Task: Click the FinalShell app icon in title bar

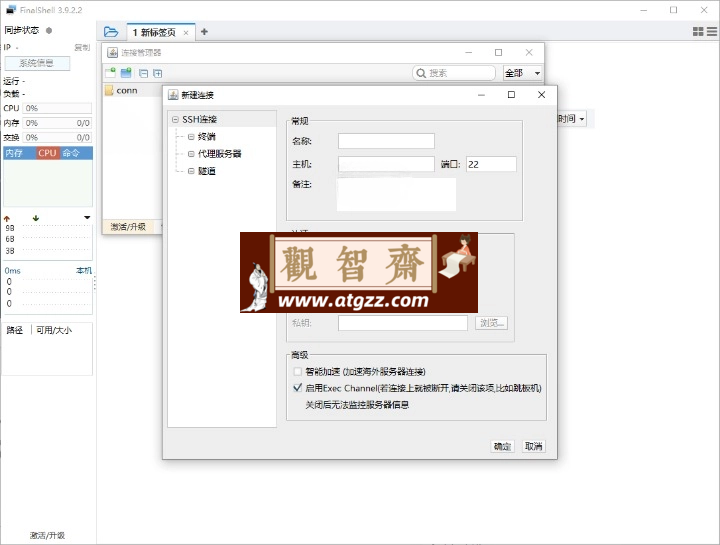Action: (11, 10)
